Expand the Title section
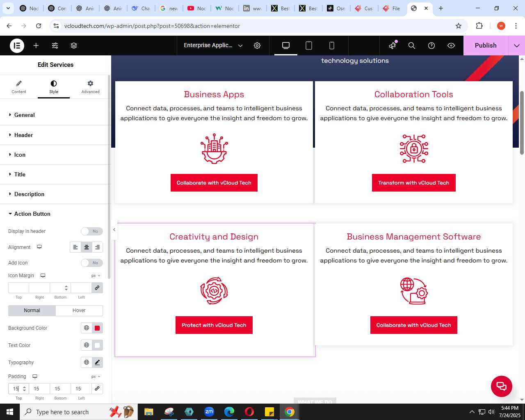Viewport: 525px width, 420px height. 55,174
